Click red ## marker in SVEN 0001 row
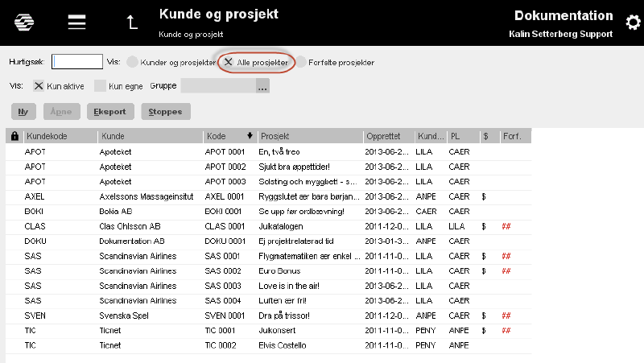Viewport: 644px width, 363px height. point(506,316)
